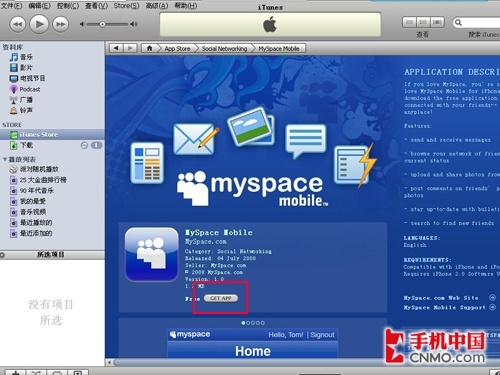The width and height of the screenshot is (500, 375).
Task: Click the low volume speaker icon
Action: point(82,24)
